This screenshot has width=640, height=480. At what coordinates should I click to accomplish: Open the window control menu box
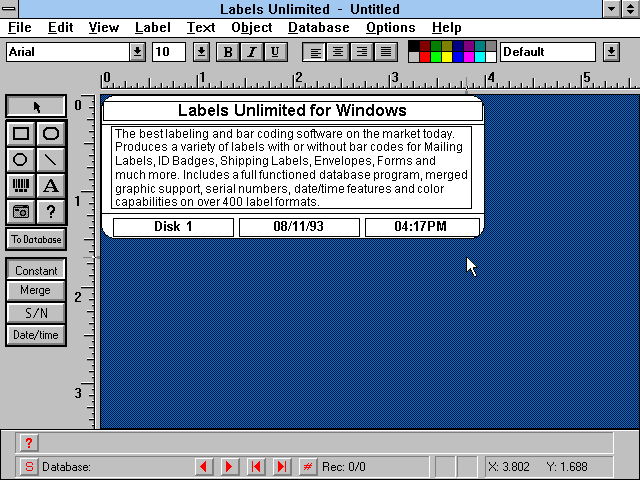click(x=9, y=9)
